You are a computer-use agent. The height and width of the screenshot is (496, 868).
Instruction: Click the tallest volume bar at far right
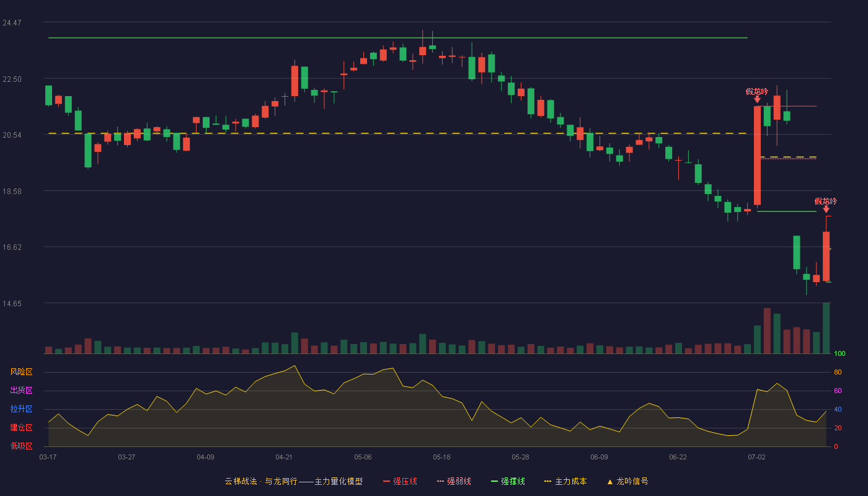tap(826, 328)
